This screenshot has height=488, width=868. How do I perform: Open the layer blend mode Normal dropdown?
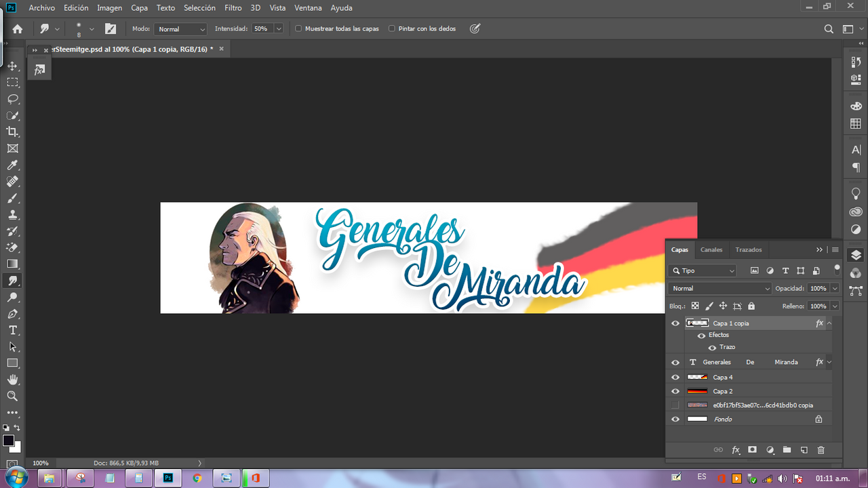pos(719,288)
